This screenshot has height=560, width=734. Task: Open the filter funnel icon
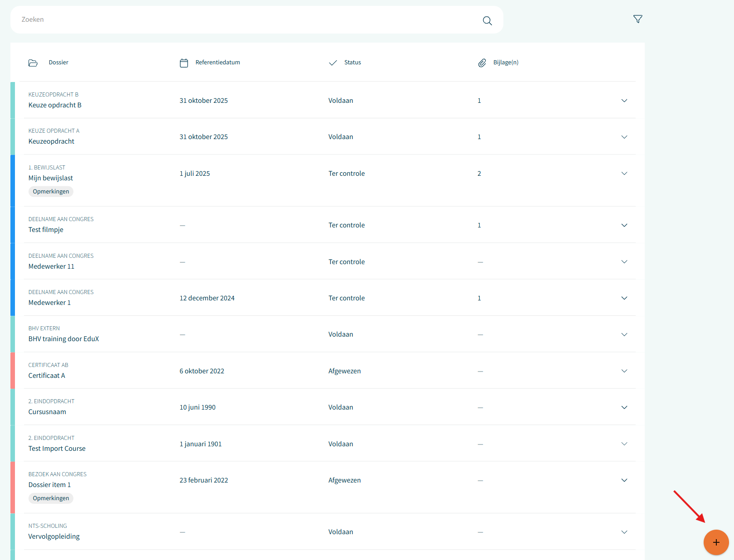[637, 19]
